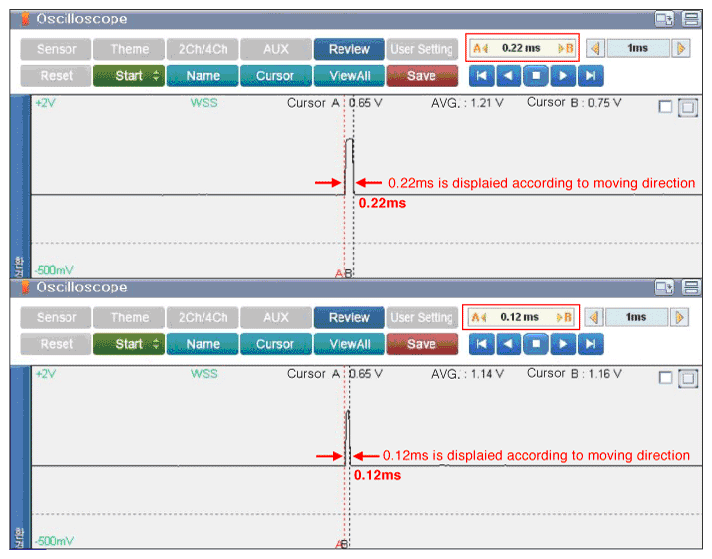Click the 0.12 ms cursor interval readout
Screen dimensions: 712x559
(520, 317)
